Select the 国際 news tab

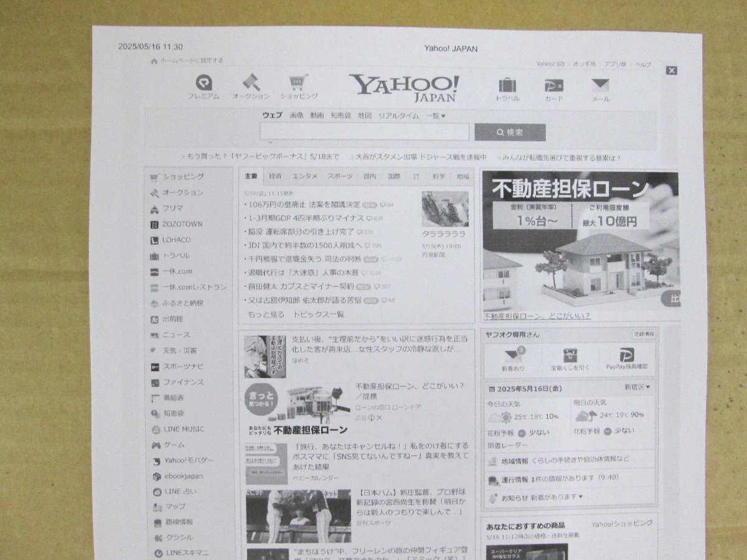click(394, 176)
